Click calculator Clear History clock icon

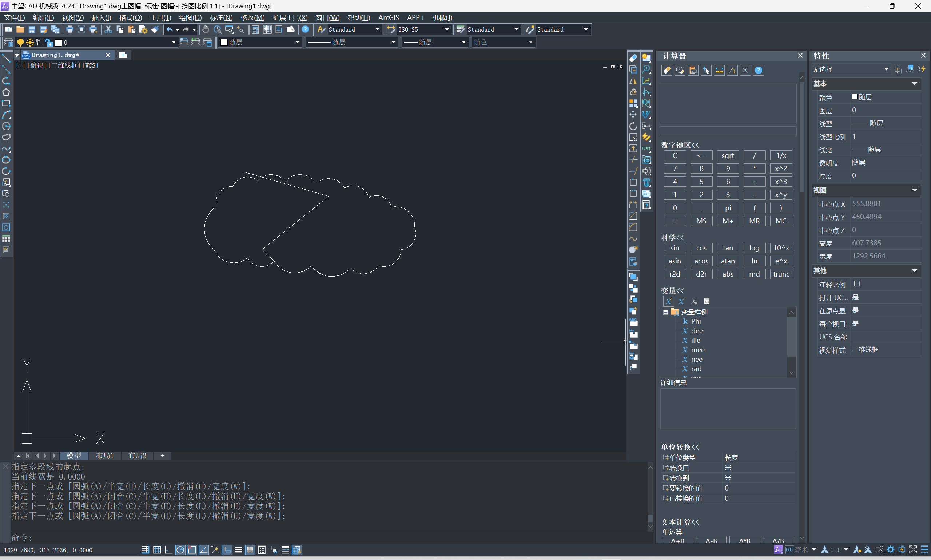pyautogui.click(x=680, y=70)
